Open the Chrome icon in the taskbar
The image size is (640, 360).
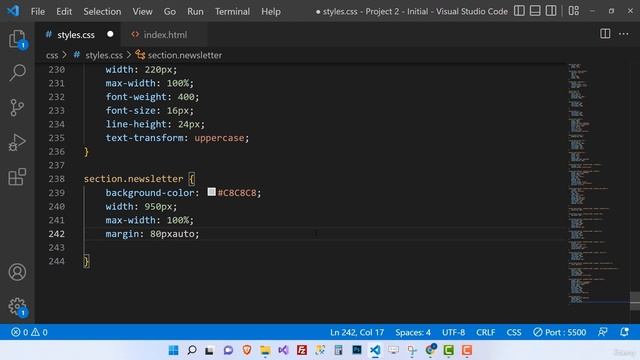coord(430,350)
